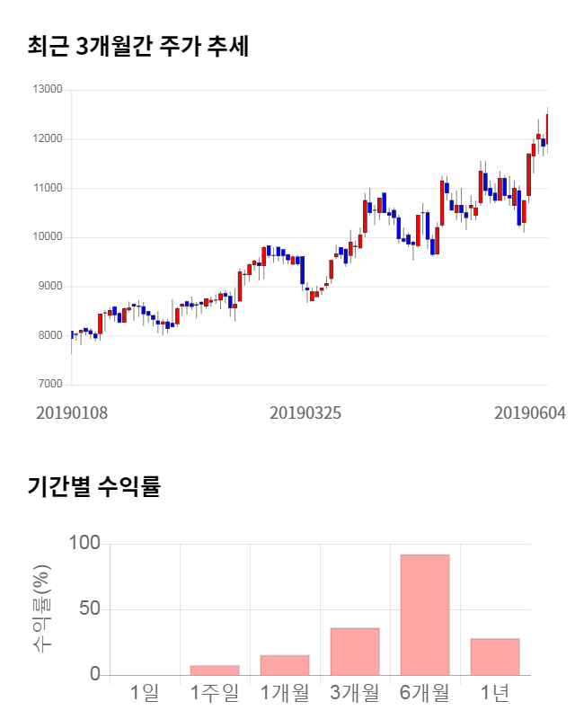Click the 6개월 x-axis label
The width and height of the screenshot is (575, 728).
424,693
